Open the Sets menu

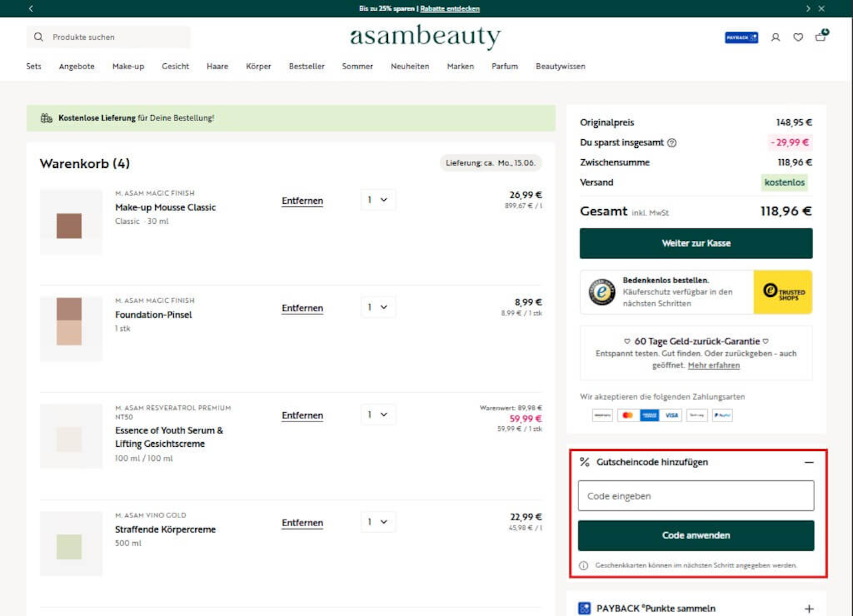[34, 67]
